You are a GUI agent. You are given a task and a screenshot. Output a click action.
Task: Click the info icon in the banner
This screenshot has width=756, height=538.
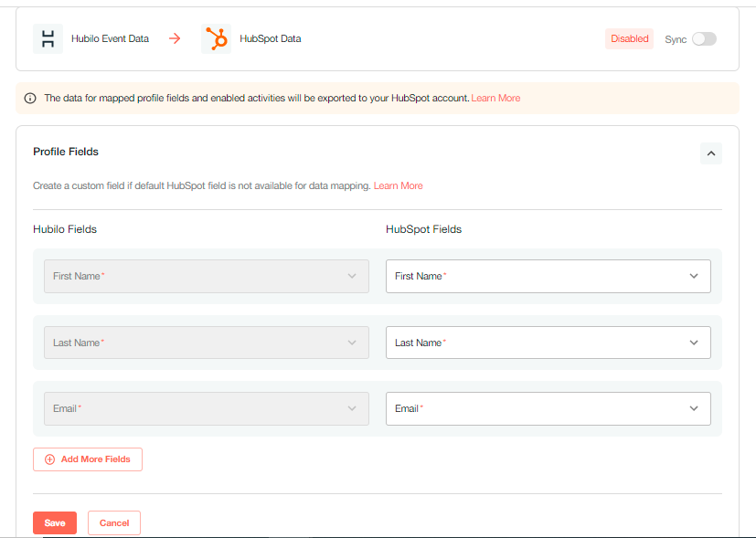click(x=30, y=99)
